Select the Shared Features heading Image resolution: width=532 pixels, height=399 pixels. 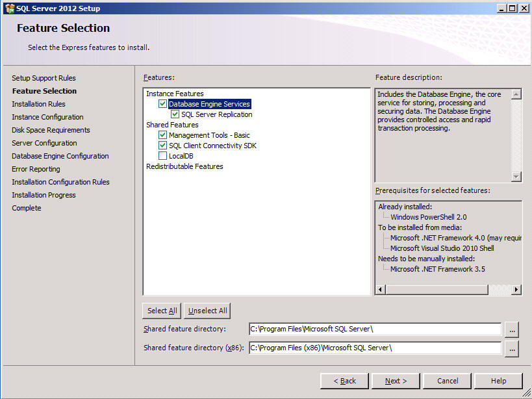(x=172, y=125)
